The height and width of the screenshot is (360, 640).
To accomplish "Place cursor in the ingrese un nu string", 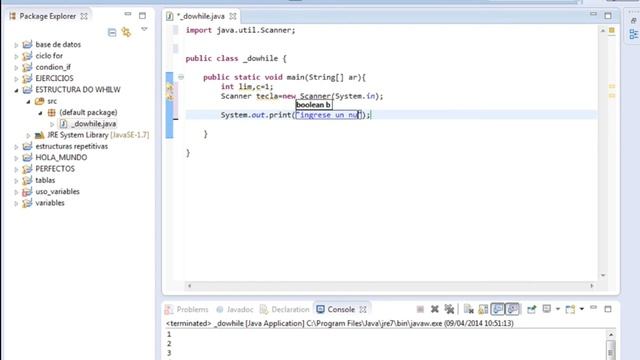I will tap(329, 115).
